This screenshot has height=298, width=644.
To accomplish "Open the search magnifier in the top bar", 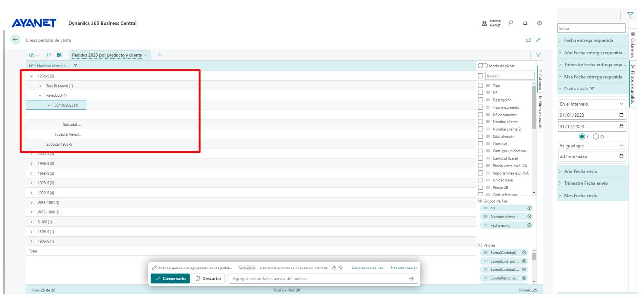I will click(511, 23).
